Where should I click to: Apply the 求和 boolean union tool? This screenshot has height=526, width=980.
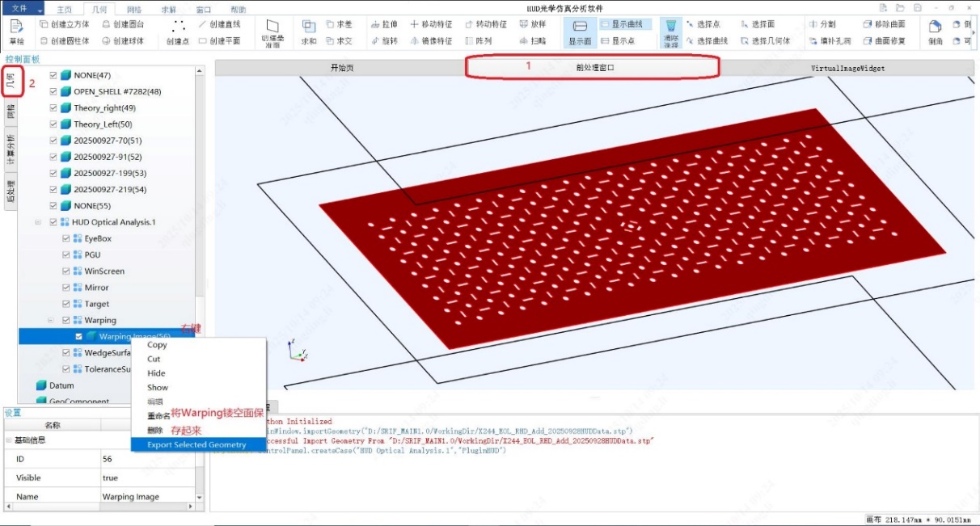point(309,32)
